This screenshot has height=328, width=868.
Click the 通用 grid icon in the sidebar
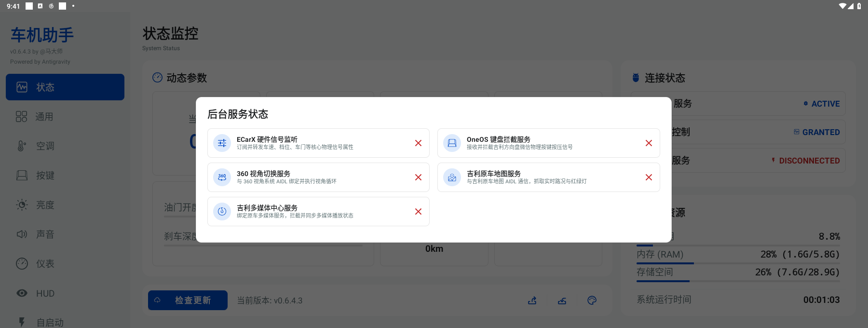click(x=21, y=116)
